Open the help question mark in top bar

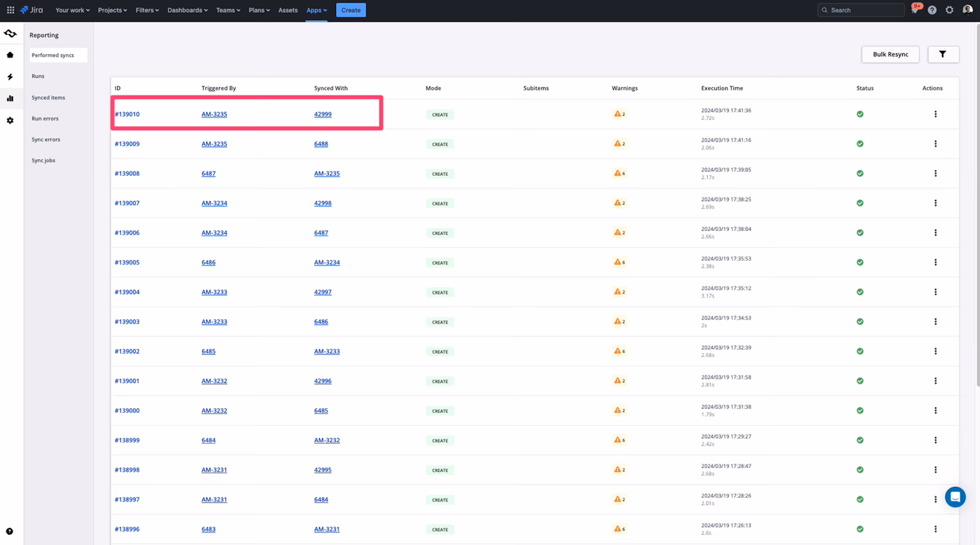coord(932,10)
